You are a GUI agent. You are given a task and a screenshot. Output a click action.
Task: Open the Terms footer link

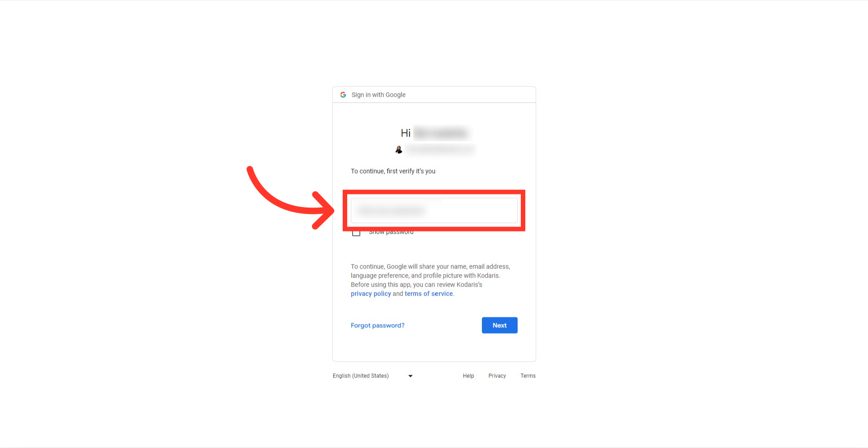(x=528, y=376)
